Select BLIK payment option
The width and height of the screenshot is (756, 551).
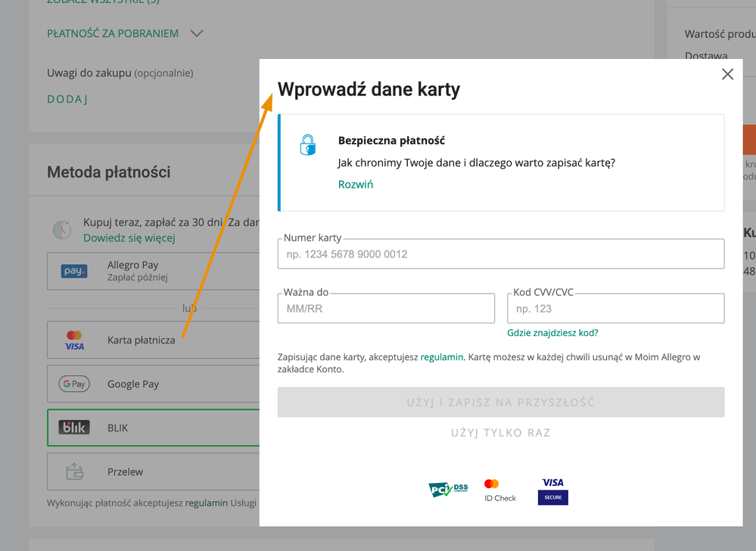pyautogui.click(x=154, y=428)
